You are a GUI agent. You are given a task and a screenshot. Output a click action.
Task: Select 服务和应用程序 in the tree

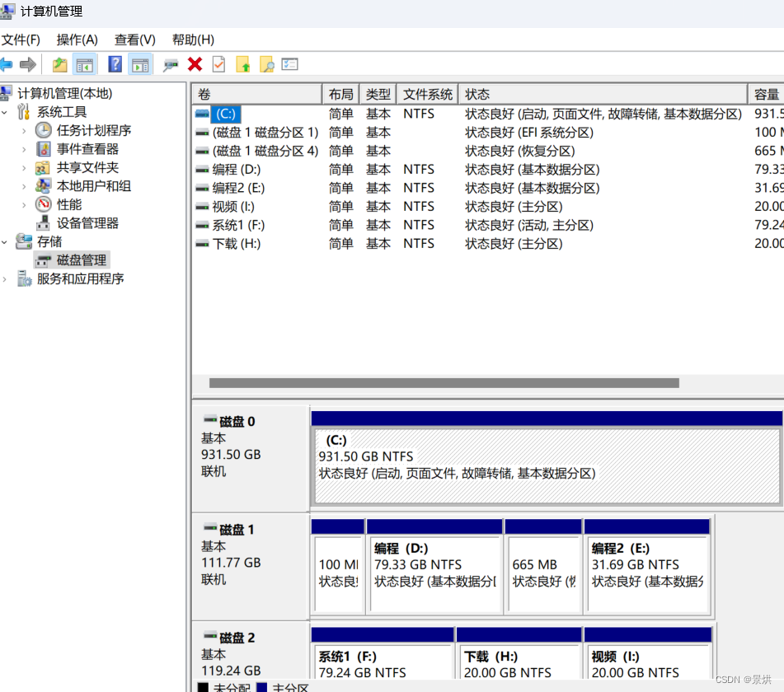click(81, 278)
